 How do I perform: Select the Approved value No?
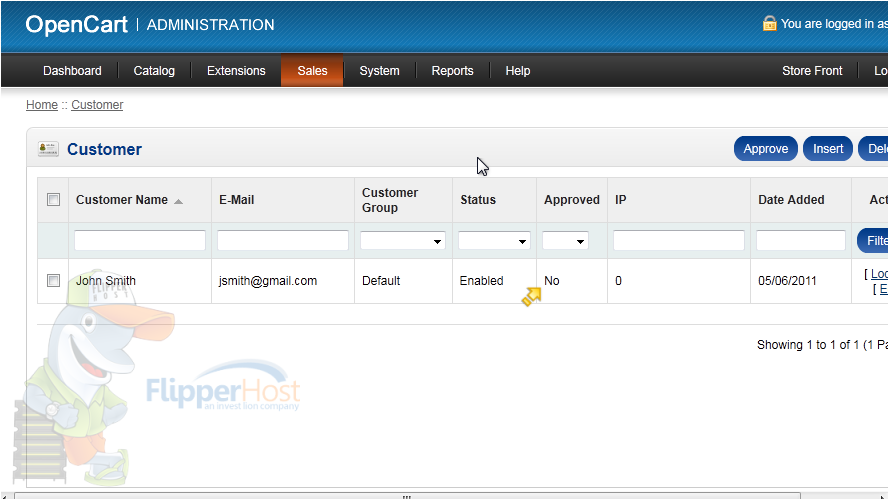click(x=552, y=281)
